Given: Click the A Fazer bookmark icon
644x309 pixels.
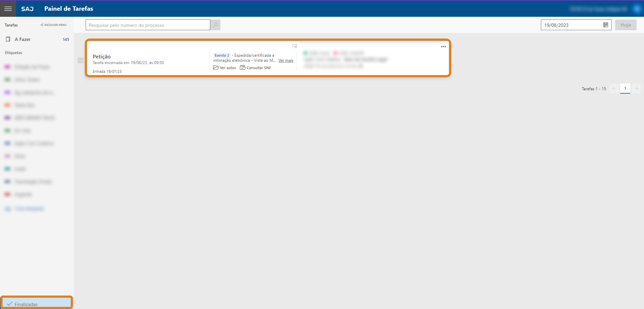Looking at the screenshot, I should click(8, 39).
